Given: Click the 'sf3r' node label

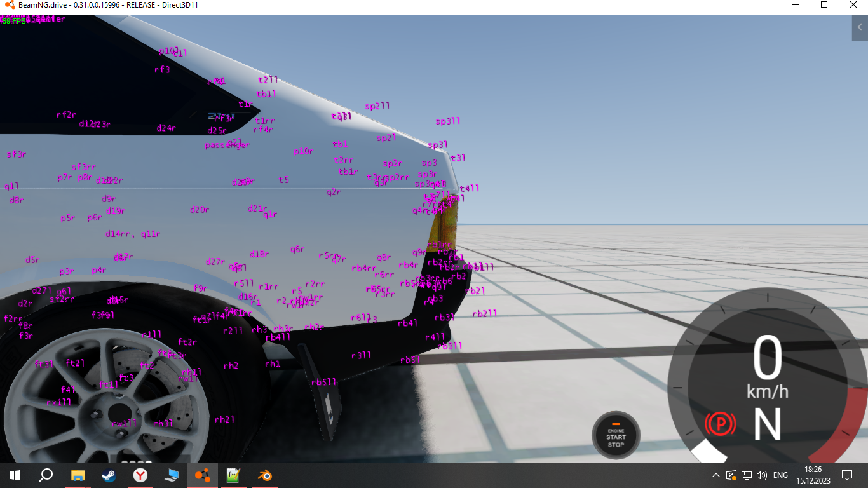Looking at the screenshot, I should coord(17,154).
